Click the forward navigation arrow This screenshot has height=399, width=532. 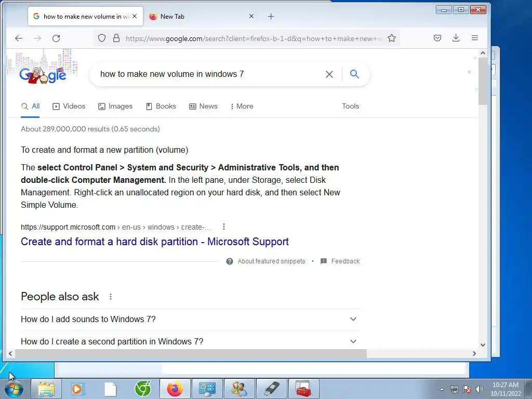click(x=37, y=38)
